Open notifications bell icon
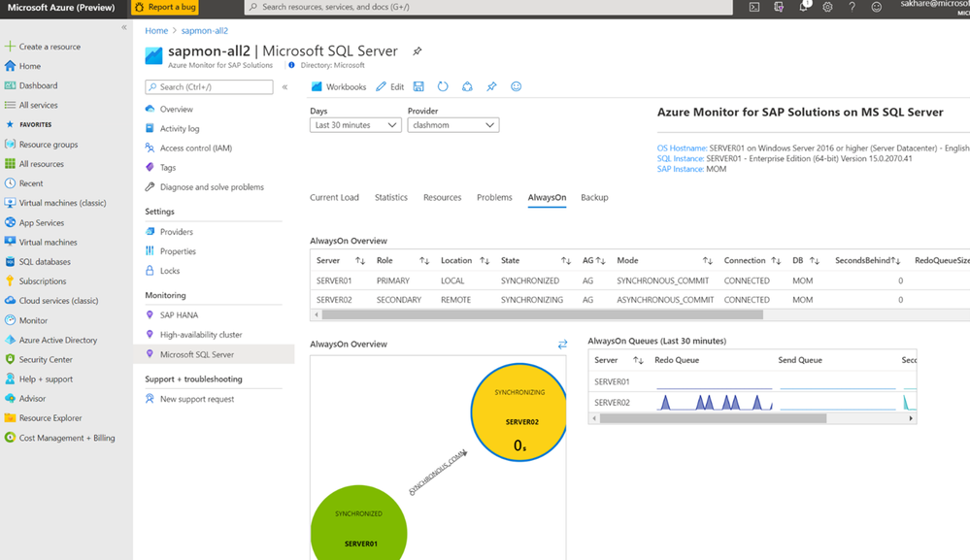The height and width of the screenshot is (560, 970). click(x=804, y=7)
